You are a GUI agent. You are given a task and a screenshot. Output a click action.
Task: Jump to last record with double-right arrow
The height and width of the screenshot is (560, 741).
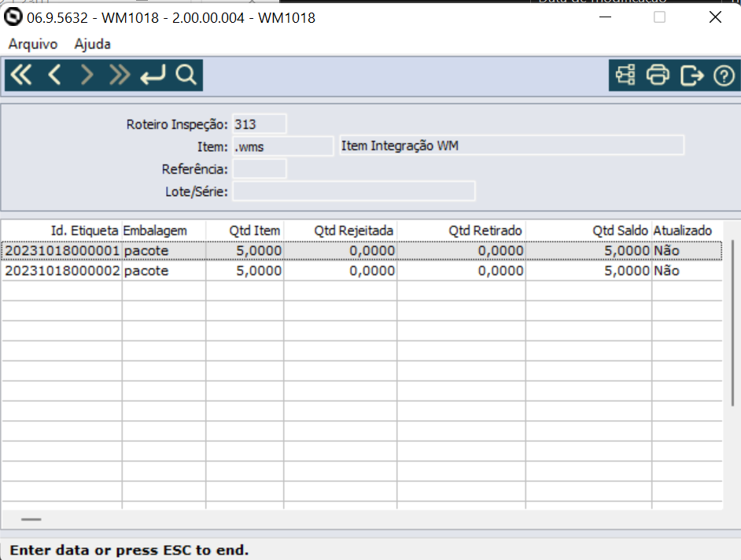tap(120, 76)
